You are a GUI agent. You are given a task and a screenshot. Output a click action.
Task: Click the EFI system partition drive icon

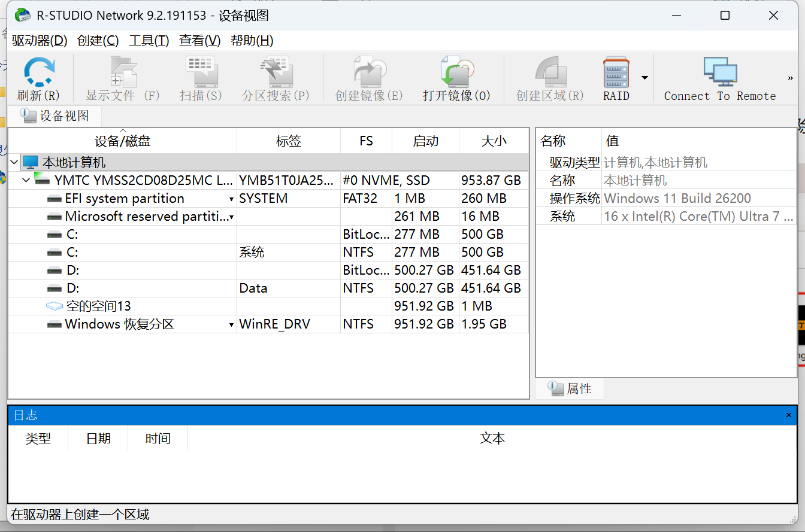coord(55,199)
